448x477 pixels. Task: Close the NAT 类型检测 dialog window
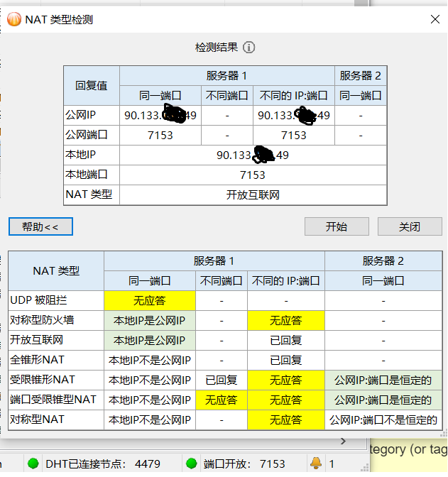pos(435,20)
